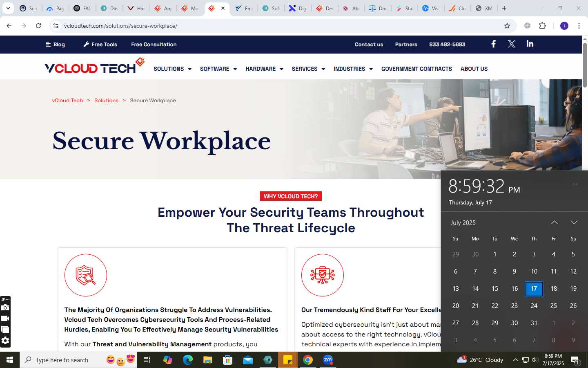The image size is (588, 368).
Task: Click the camera screenshot icon in side toolbar
Action: (5, 307)
